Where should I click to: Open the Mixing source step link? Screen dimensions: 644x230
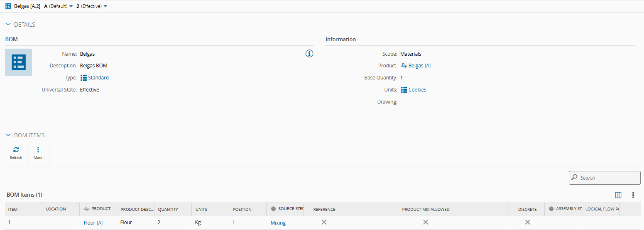click(x=278, y=223)
